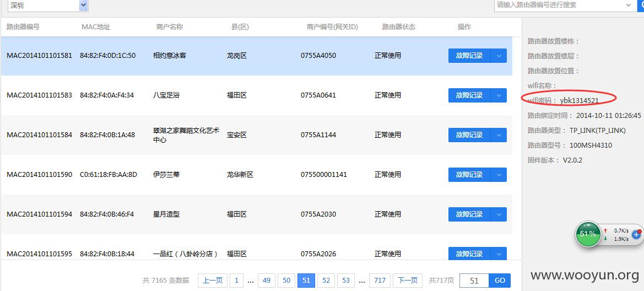Expand action dropdown for 星月造型 row
Image resolution: width=644 pixels, height=291 pixels.
(499, 214)
